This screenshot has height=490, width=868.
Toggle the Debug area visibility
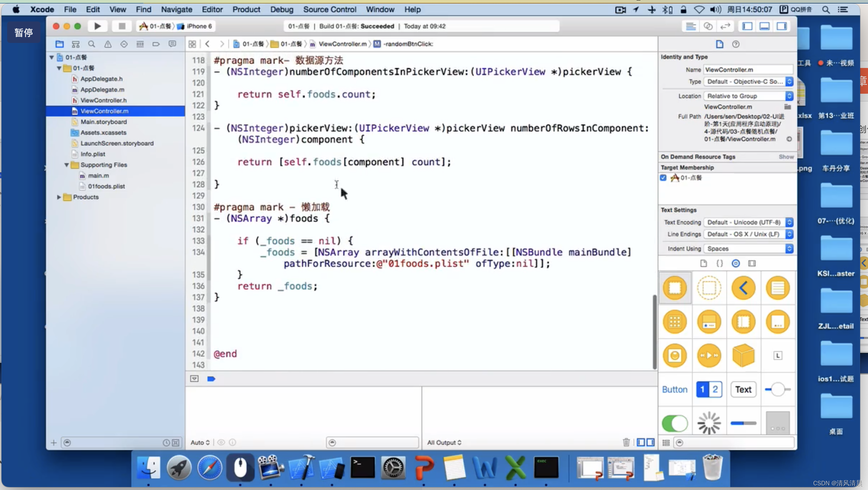point(764,26)
